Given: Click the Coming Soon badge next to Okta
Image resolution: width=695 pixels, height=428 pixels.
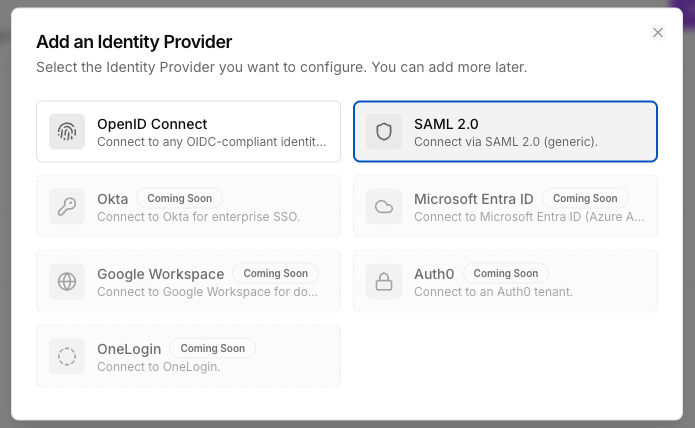Looking at the screenshot, I should point(180,198).
